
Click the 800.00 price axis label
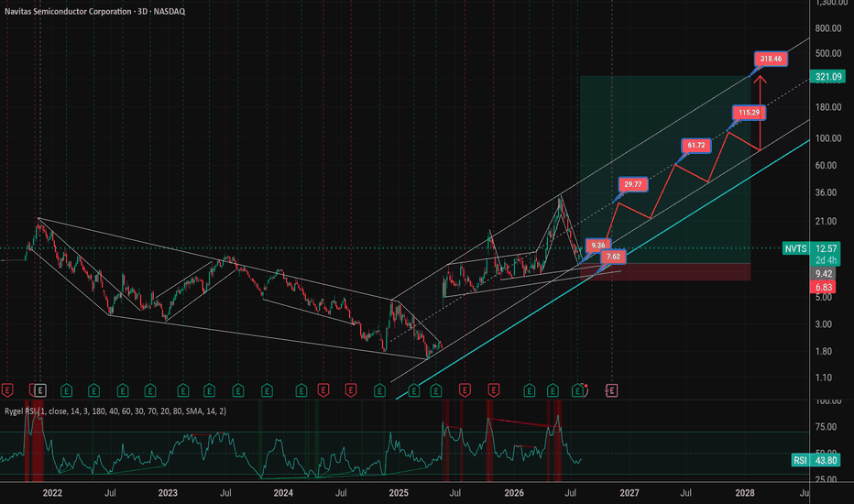pyautogui.click(x=827, y=28)
